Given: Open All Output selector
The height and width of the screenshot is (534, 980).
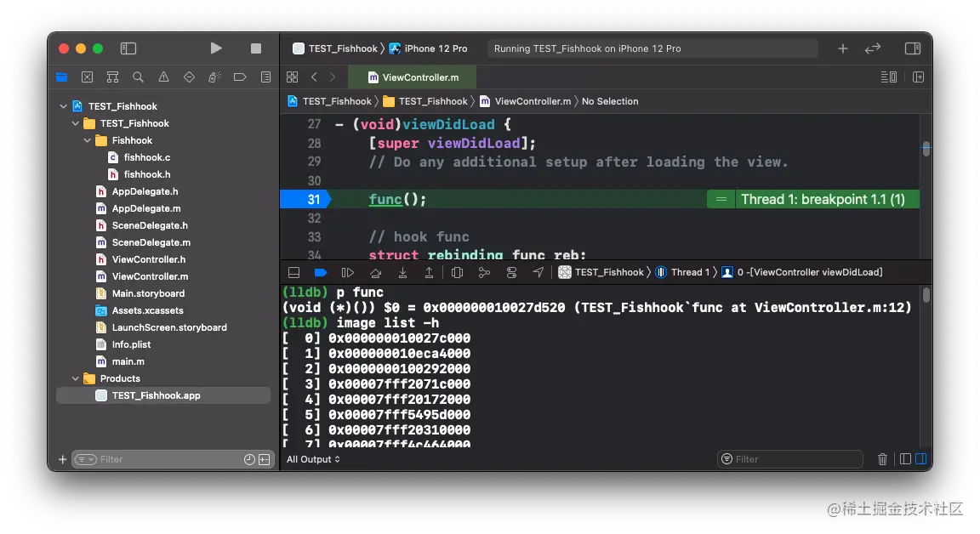Looking at the screenshot, I should [313, 459].
